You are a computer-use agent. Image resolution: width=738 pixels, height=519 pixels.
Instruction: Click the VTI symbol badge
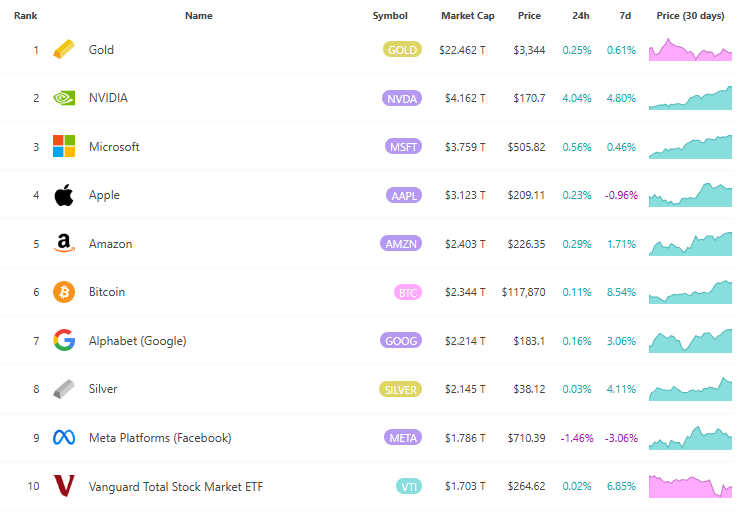409,487
